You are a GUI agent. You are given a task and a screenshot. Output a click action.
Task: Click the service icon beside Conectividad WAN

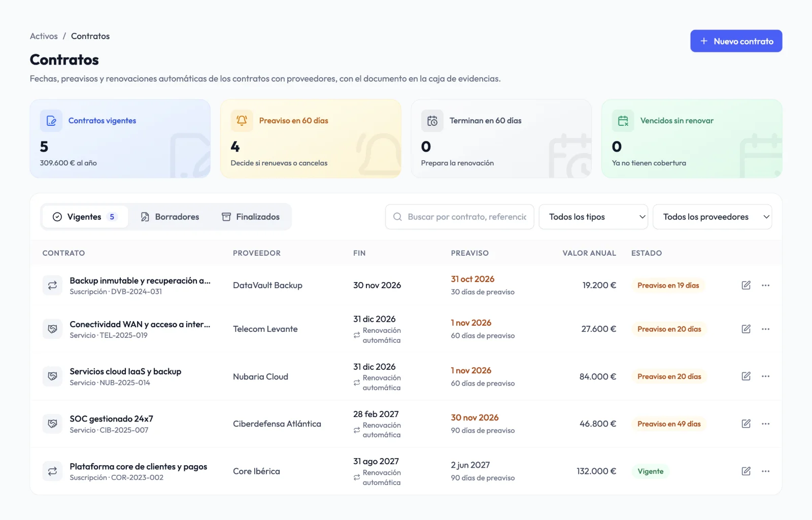point(52,329)
